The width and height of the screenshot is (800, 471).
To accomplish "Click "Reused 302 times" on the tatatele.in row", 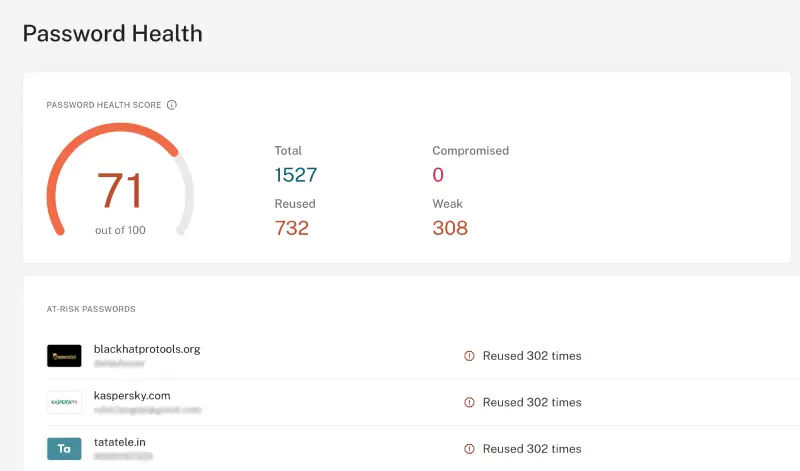I will pyautogui.click(x=532, y=449).
